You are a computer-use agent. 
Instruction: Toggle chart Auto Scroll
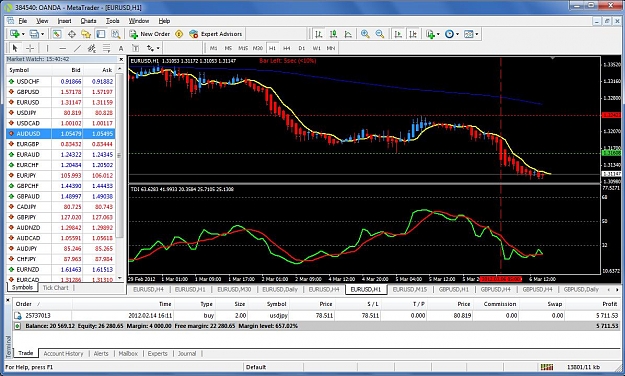[x=398, y=34]
